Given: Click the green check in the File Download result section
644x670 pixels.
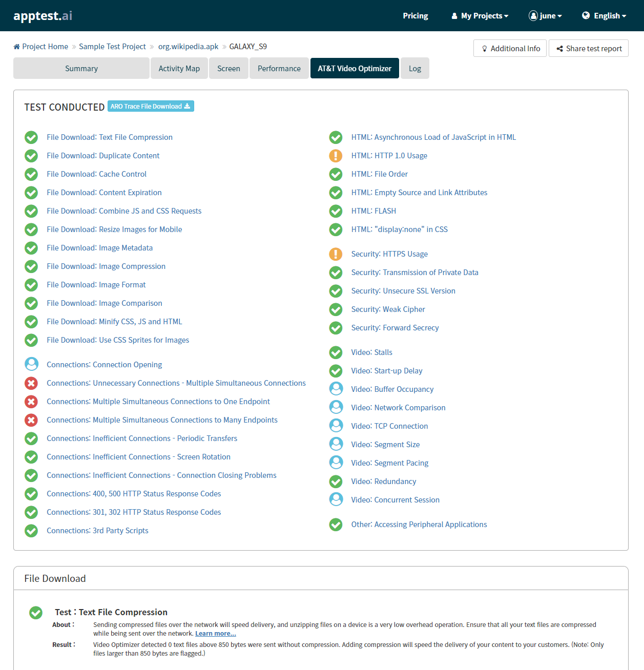Looking at the screenshot, I should click(36, 613).
